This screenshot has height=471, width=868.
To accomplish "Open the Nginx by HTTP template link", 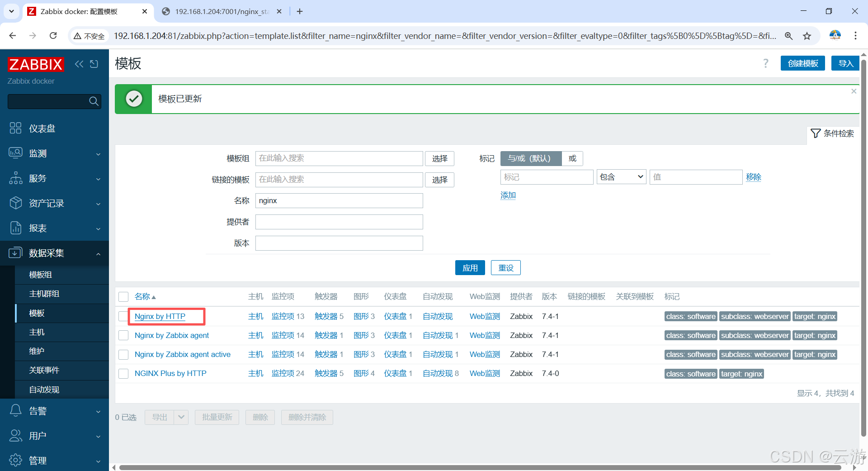I will tap(160, 316).
